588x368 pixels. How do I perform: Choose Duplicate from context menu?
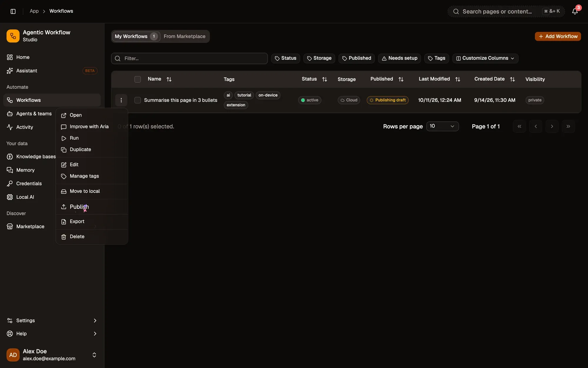92,150
